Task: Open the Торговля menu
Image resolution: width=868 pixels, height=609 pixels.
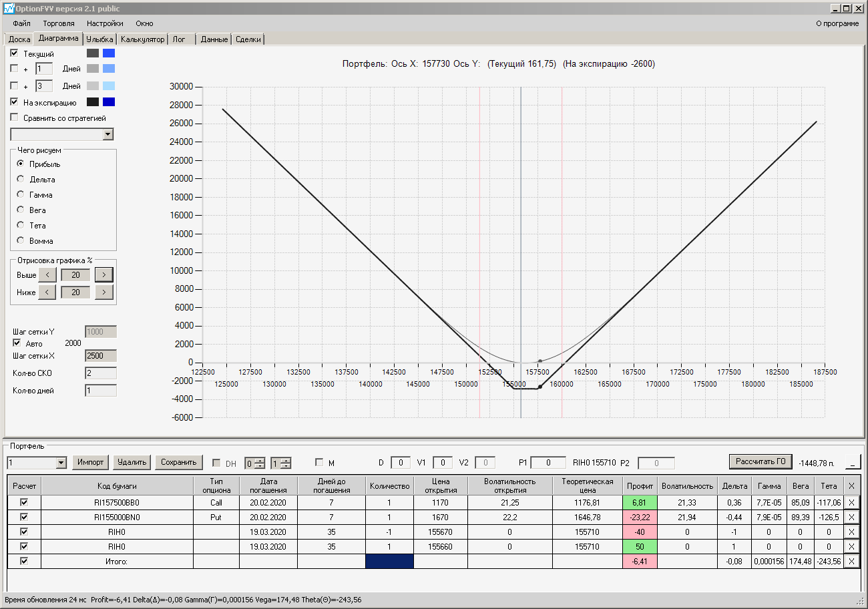Action: (59, 23)
